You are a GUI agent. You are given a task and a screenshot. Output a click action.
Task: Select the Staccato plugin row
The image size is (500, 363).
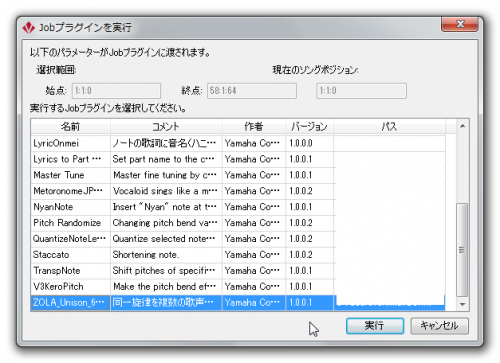(x=238, y=255)
